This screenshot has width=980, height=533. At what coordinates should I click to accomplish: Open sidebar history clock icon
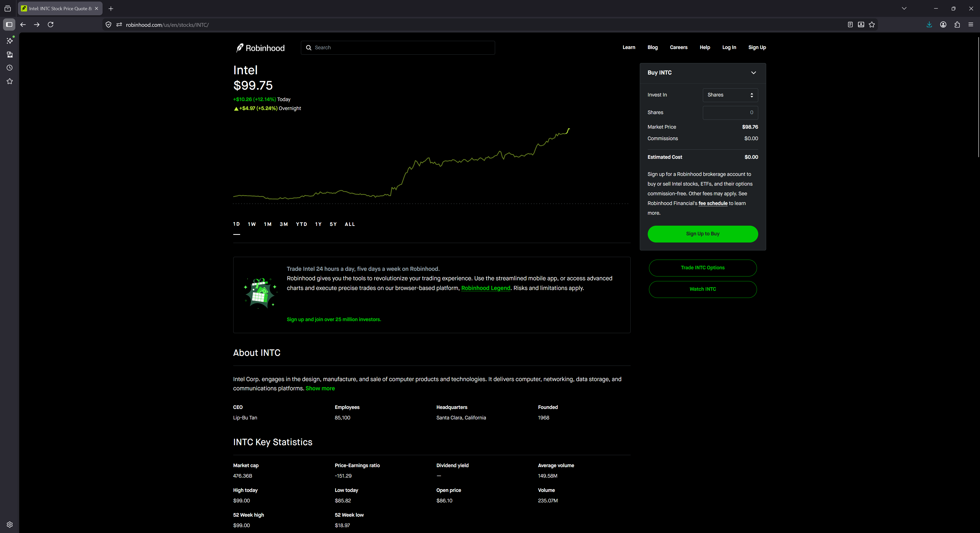click(10, 68)
